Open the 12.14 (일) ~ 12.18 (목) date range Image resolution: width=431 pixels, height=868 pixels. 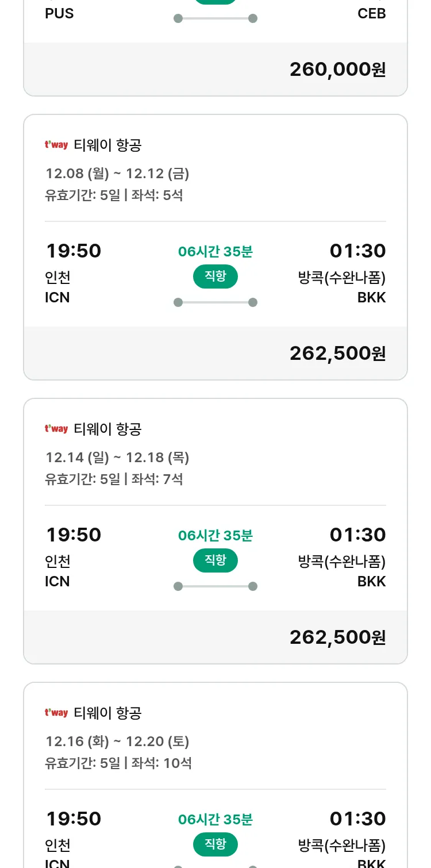tap(117, 457)
